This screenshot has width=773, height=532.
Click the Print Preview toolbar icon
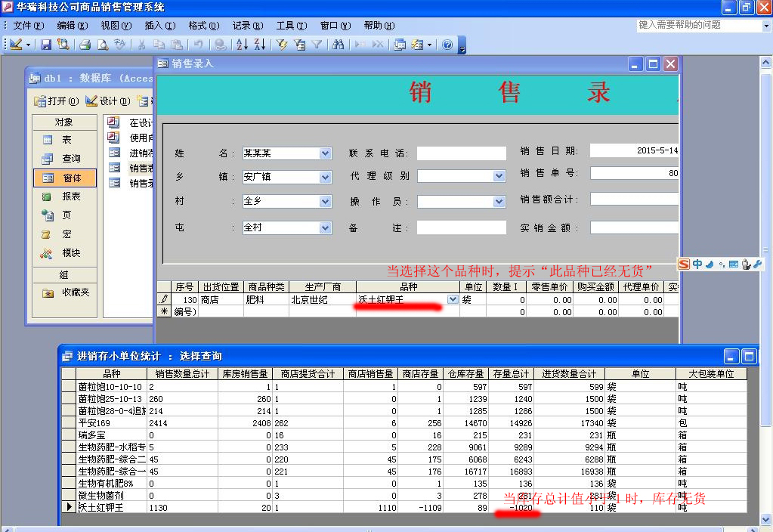coord(103,45)
